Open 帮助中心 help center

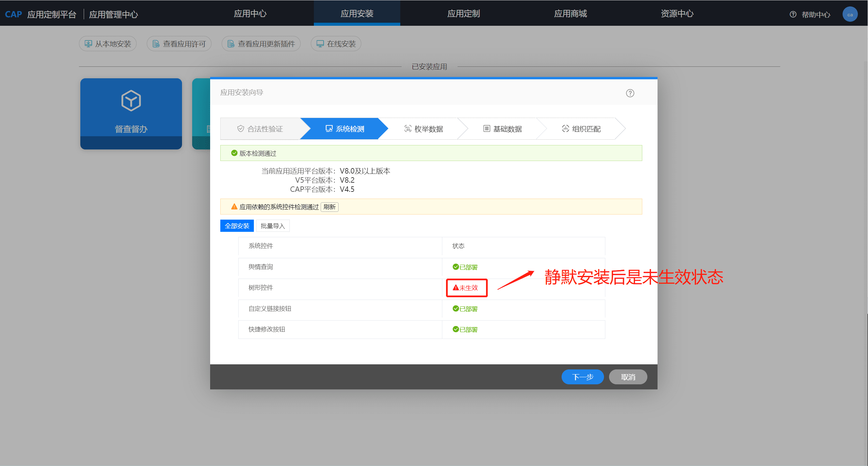pyautogui.click(x=816, y=14)
